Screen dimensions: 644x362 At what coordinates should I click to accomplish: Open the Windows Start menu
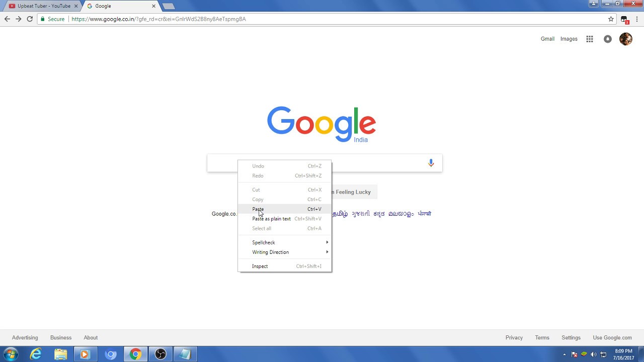(x=11, y=354)
